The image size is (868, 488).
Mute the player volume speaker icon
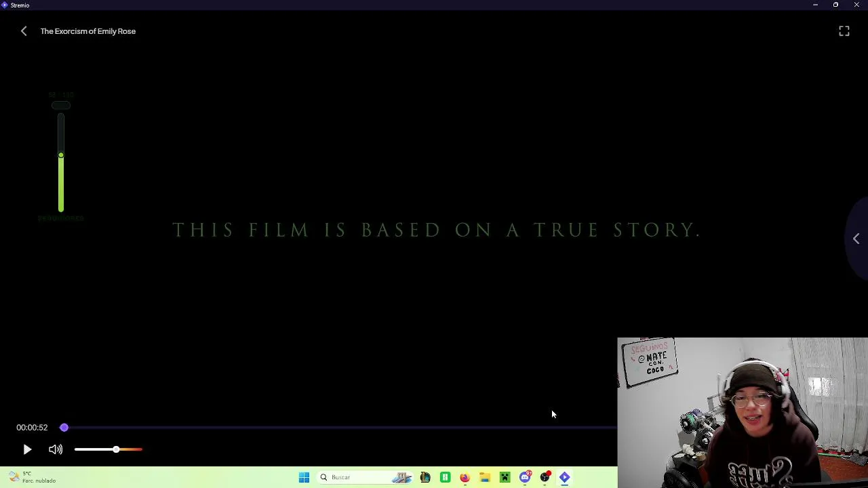pyautogui.click(x=56, y=449)
